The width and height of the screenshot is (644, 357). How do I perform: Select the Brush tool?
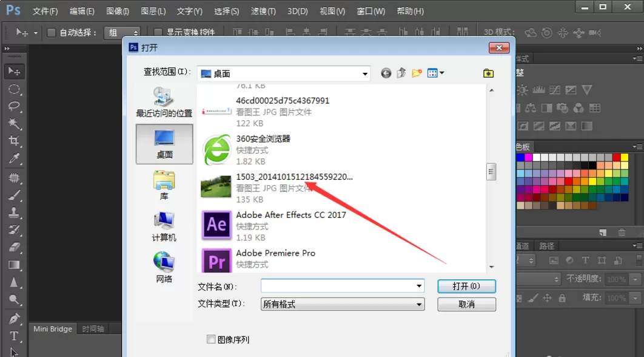(x=14, y=195)
